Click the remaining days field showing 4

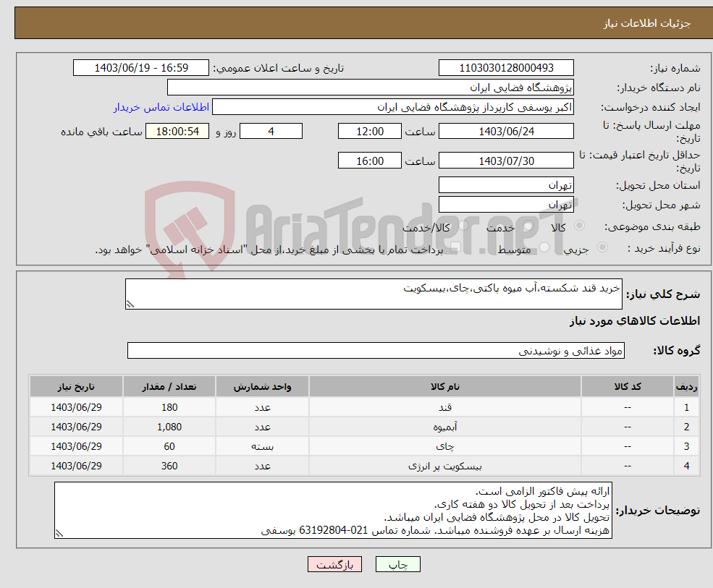271,132
